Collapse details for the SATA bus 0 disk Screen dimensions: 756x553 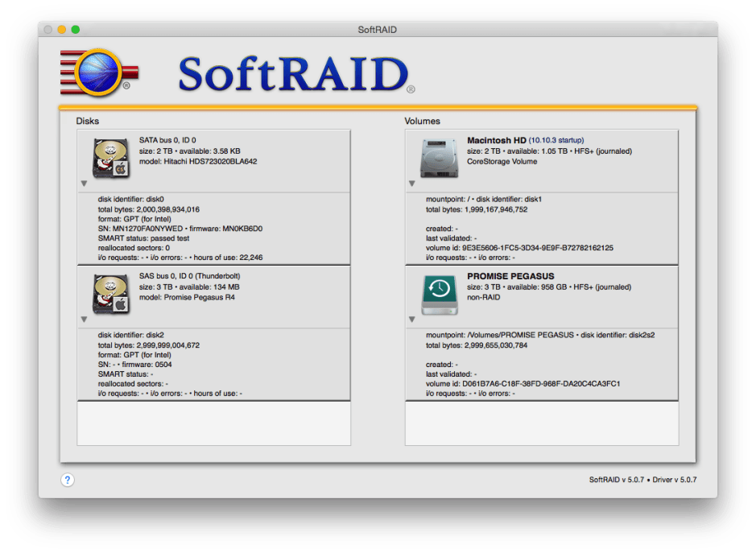(x=85, y=184)
